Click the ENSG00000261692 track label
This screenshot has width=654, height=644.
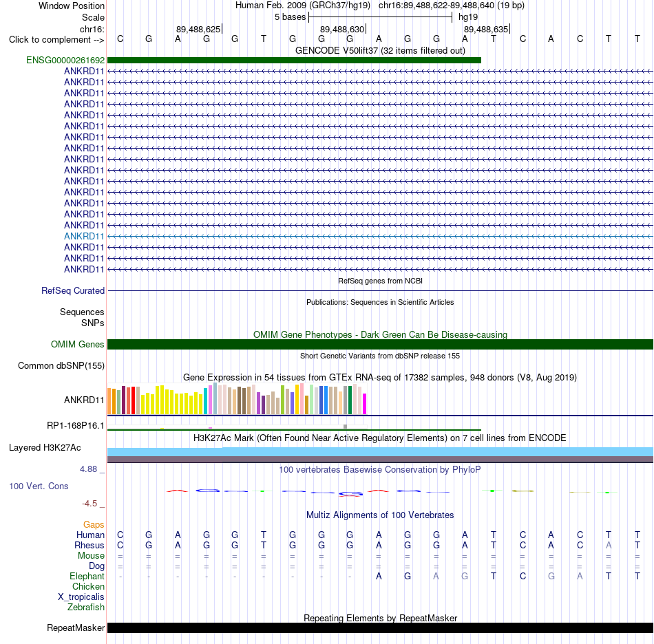(x=65, y=60)
